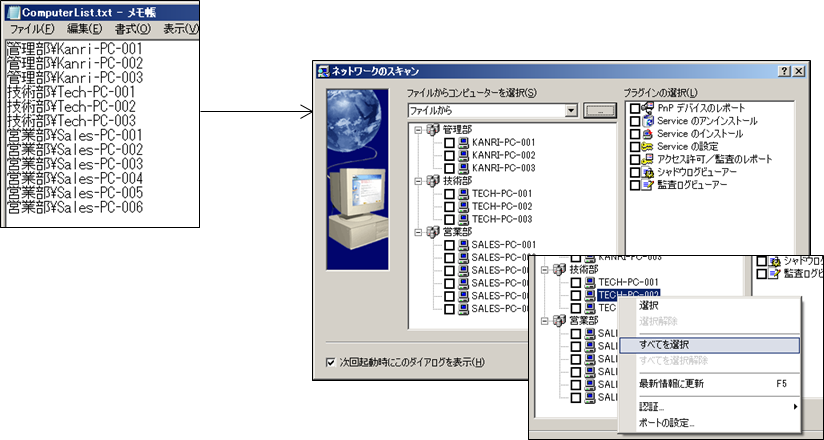
Task: Open the 書式(O) menu in Notepad
Action: click(132, 28)
